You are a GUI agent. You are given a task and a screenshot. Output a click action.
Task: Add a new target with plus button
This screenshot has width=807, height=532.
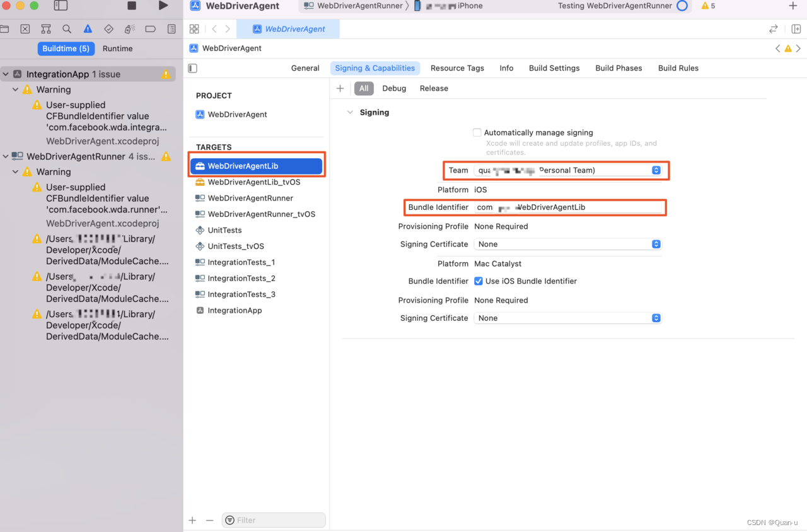tap(192, 520)
